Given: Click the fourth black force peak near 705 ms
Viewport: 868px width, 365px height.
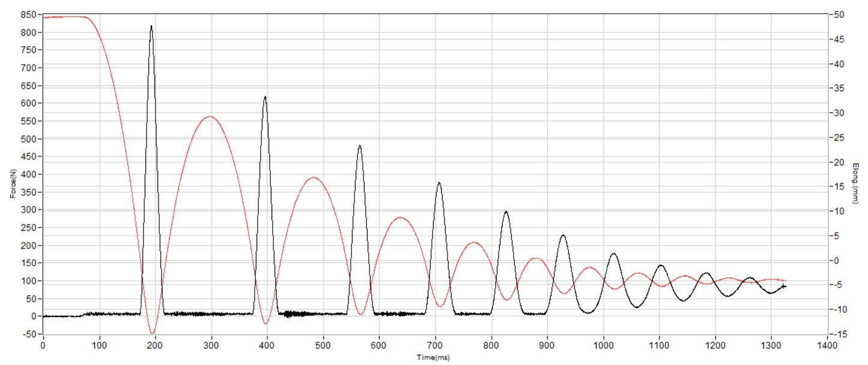Looking at the screenshot, I should 439,183.
